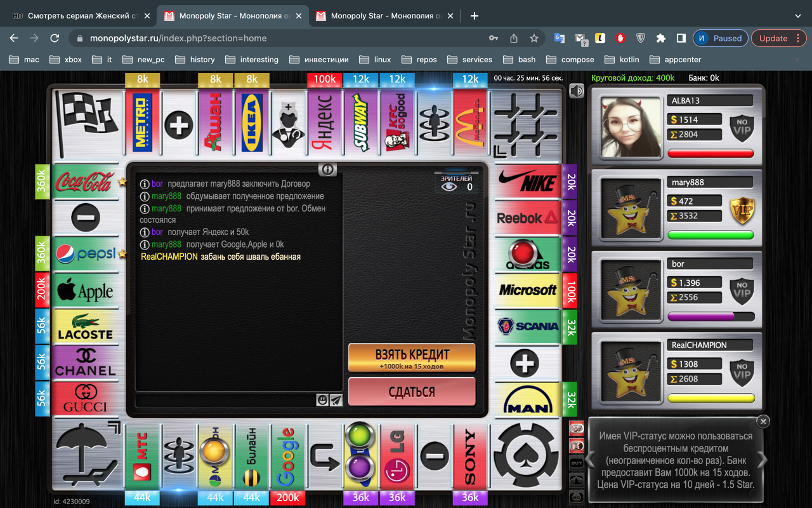The height and width of the screenshot is (508, 812).
Task: Click mary888 gold VIP badge
Action: tap(742, 210)
